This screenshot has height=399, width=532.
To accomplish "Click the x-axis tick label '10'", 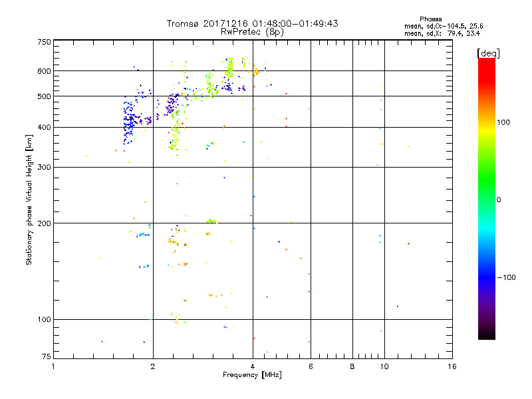I will 384,366.
